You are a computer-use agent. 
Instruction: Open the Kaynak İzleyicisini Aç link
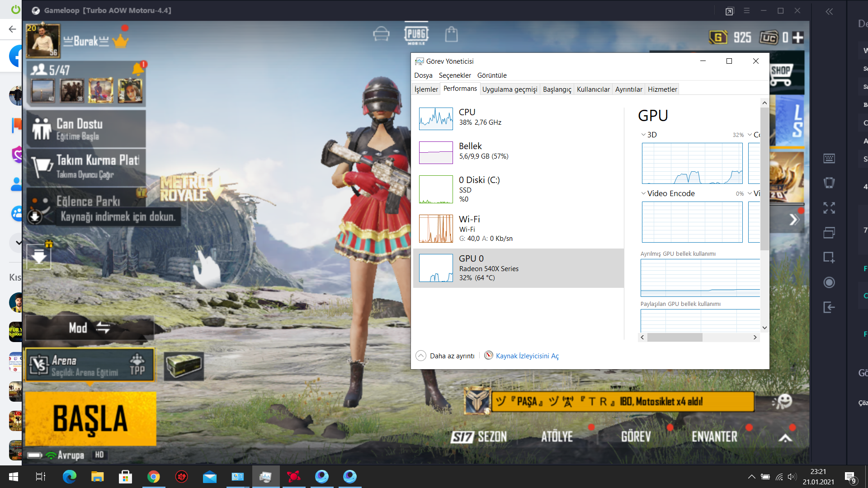(527, 356)
